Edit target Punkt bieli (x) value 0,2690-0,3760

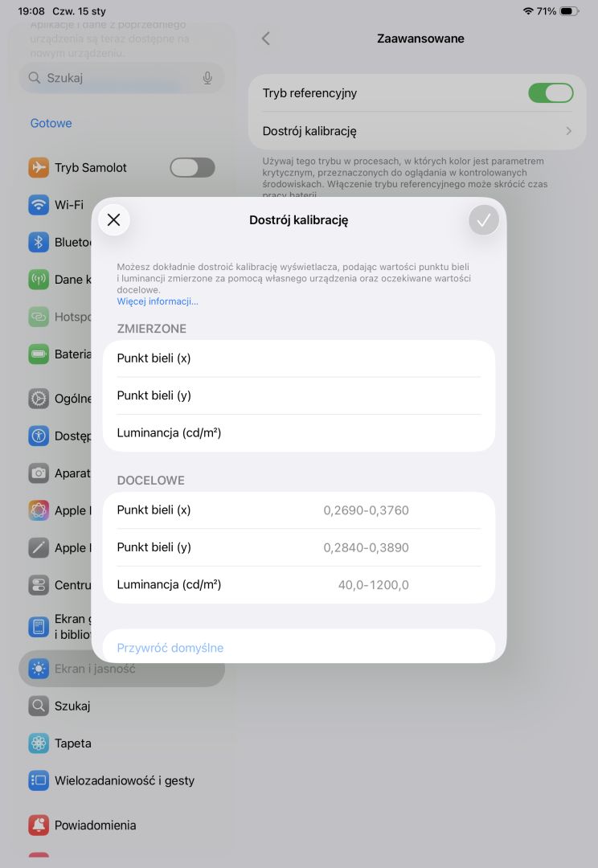click(x=366, y=510)
